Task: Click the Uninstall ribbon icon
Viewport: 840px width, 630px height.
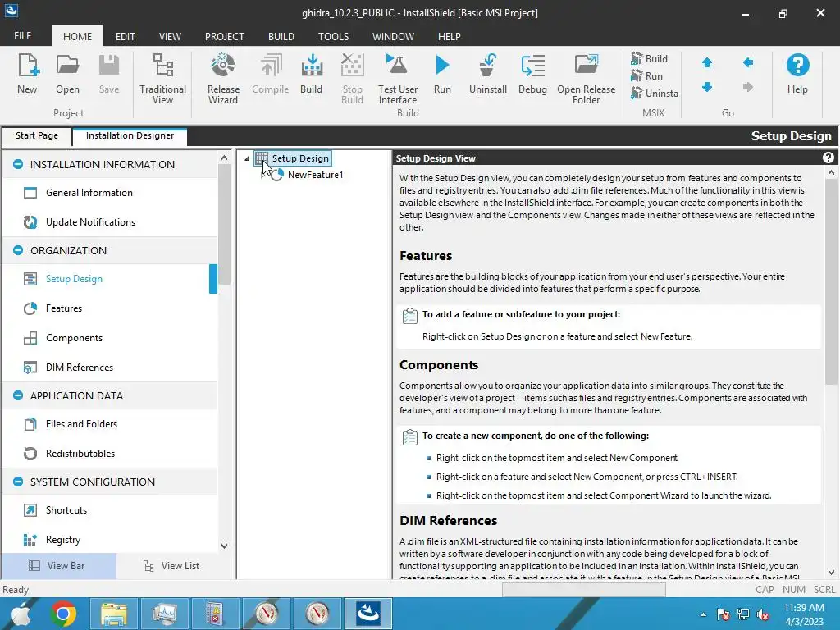Action: pyautogui.click(x=487, y=74)
